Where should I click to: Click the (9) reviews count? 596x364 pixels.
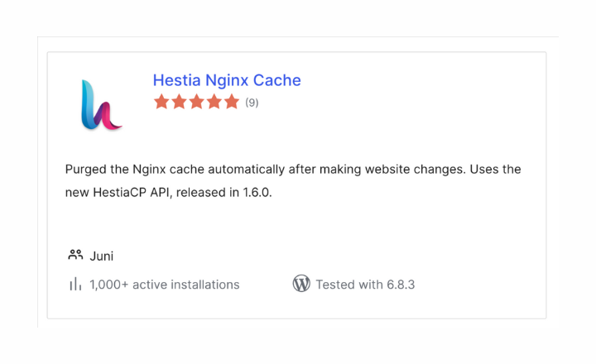point(252,103)
